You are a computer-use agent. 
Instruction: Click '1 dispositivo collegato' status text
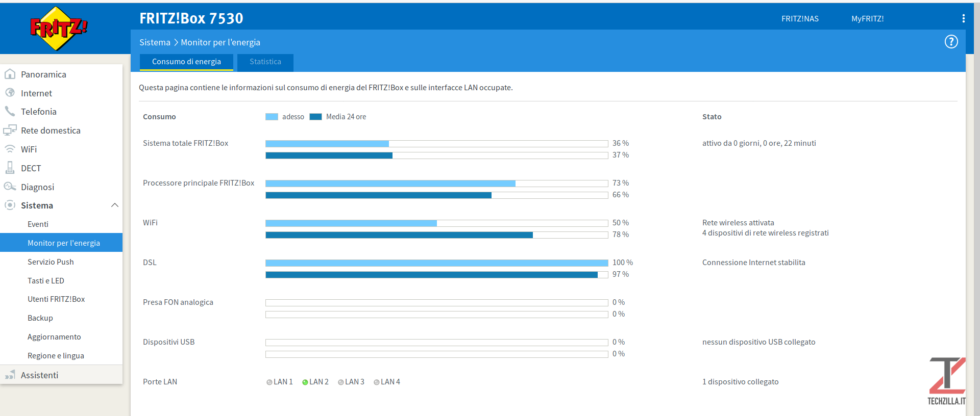[x=740, y=382]
